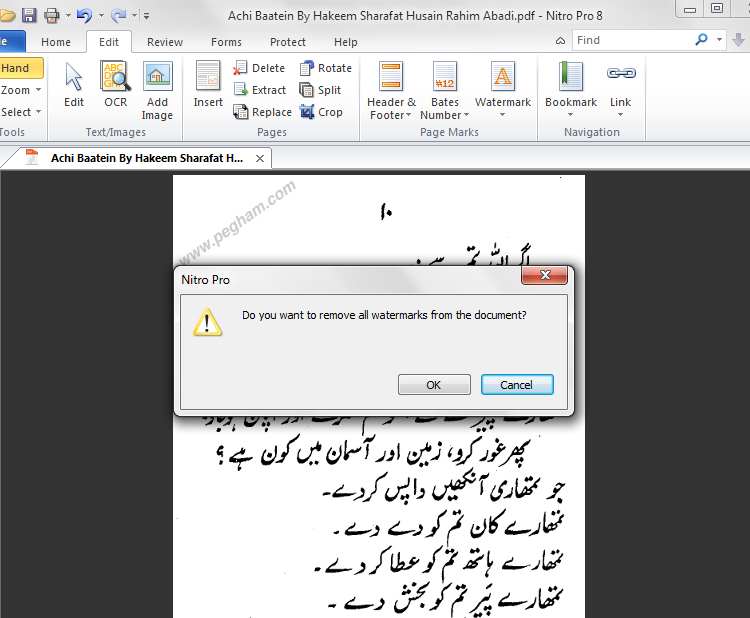Click the Delete pages icon
Screen dimensions: 750x618
point(241,68)
